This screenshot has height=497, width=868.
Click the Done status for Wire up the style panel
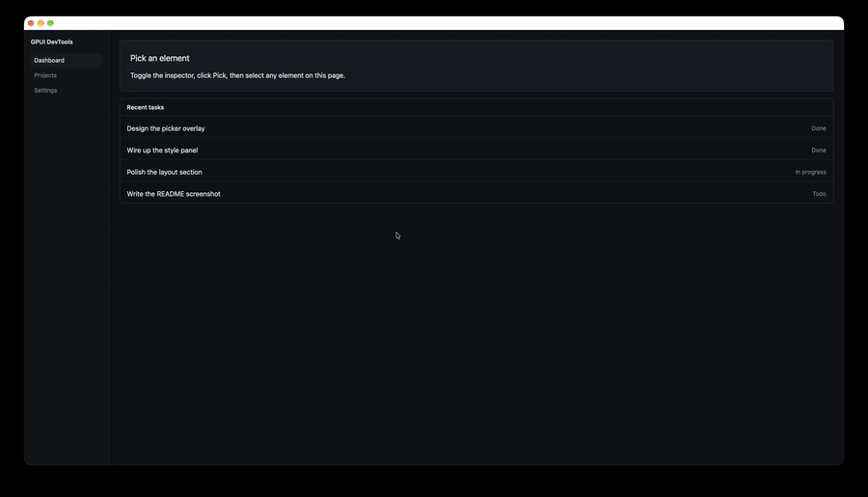coord(819,151)
